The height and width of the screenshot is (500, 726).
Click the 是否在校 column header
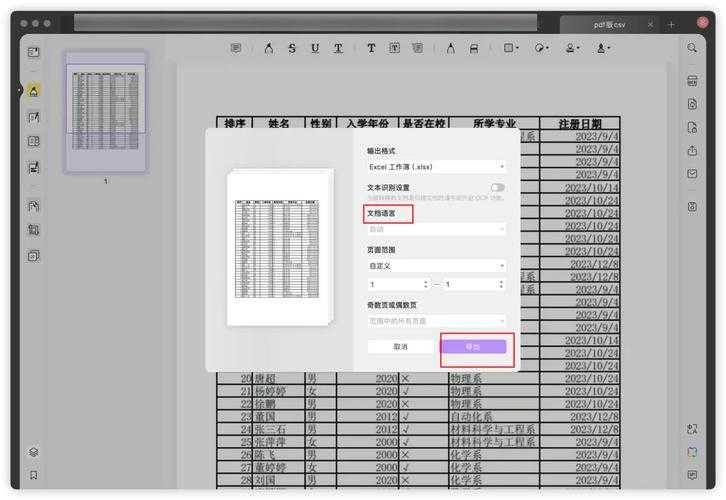pos(424,123)
